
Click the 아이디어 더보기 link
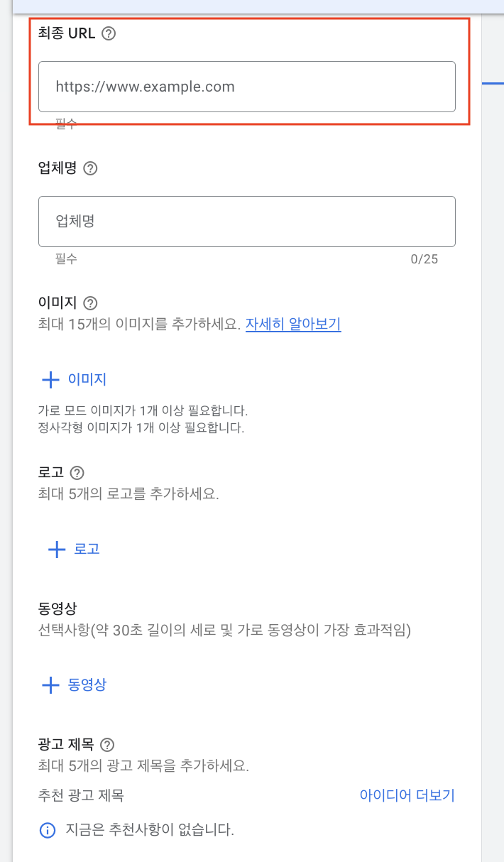(x=405, y=795)
